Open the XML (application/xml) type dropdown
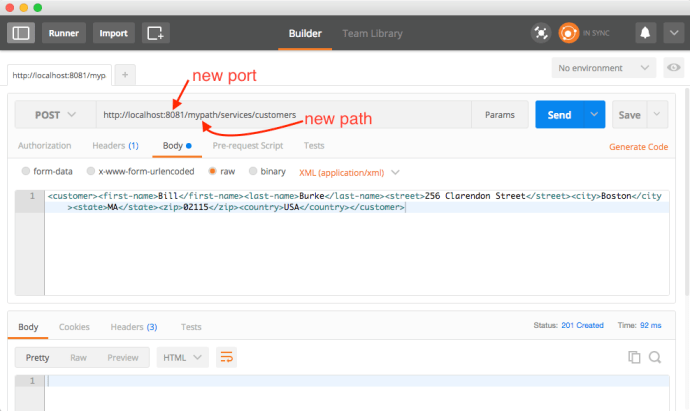The height and width of the screenshot is (411, 690). click(349, 172)
